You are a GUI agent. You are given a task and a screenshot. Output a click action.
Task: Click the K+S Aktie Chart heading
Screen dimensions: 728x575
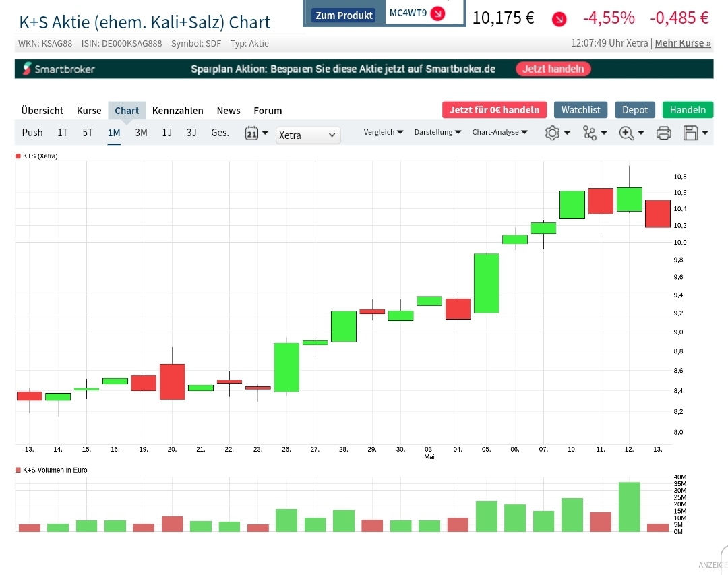click(x=145, y=22)
